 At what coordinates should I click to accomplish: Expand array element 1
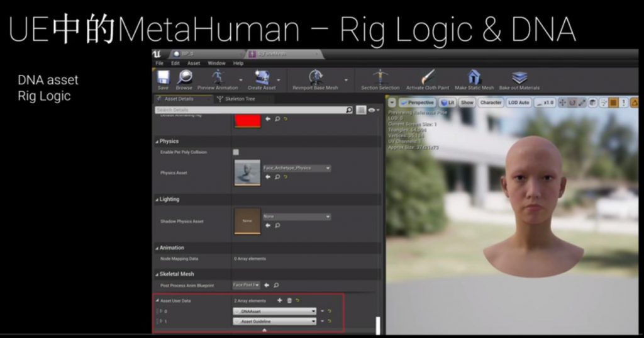(x=161, y=321)
